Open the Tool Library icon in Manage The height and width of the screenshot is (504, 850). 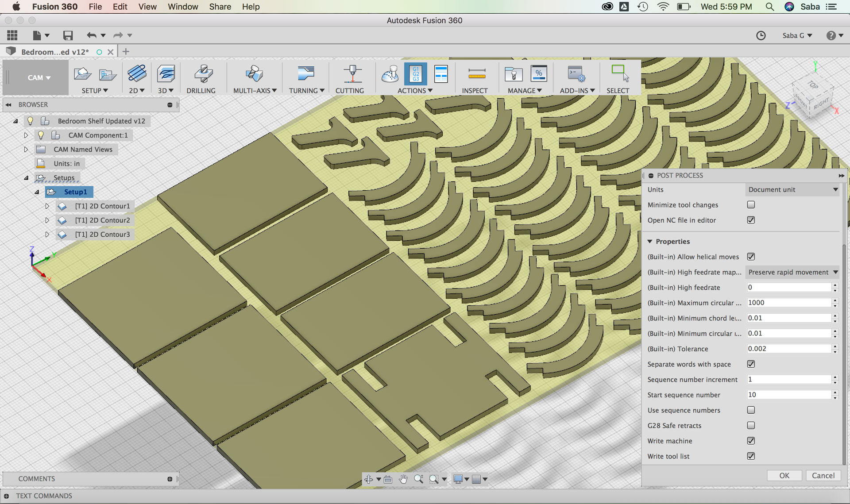(x=514, y=74)
